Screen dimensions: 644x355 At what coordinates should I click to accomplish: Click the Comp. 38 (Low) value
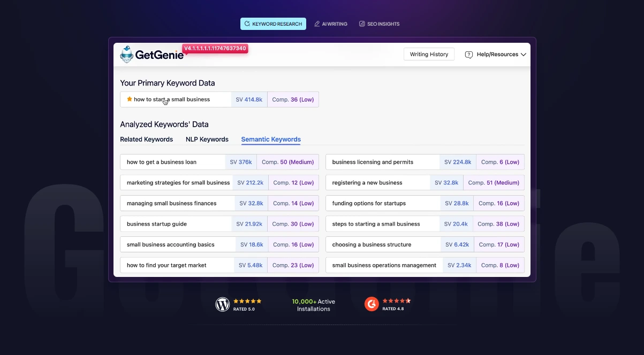click(x=498, y=224)
